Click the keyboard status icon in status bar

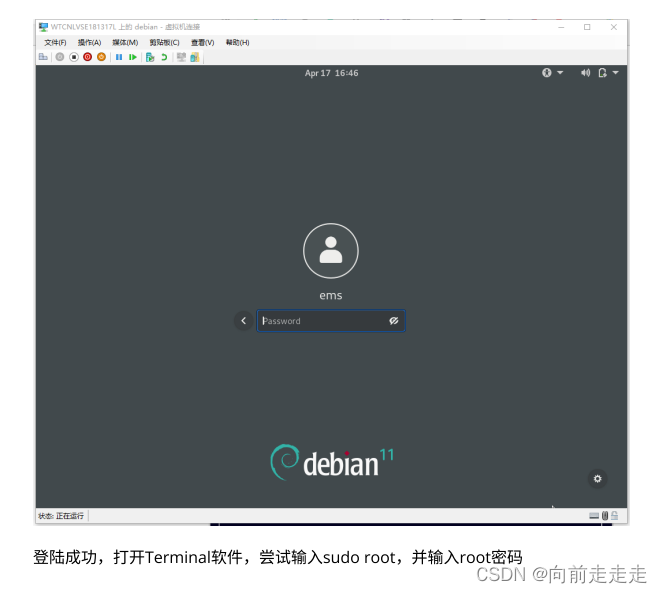[594, 516]
